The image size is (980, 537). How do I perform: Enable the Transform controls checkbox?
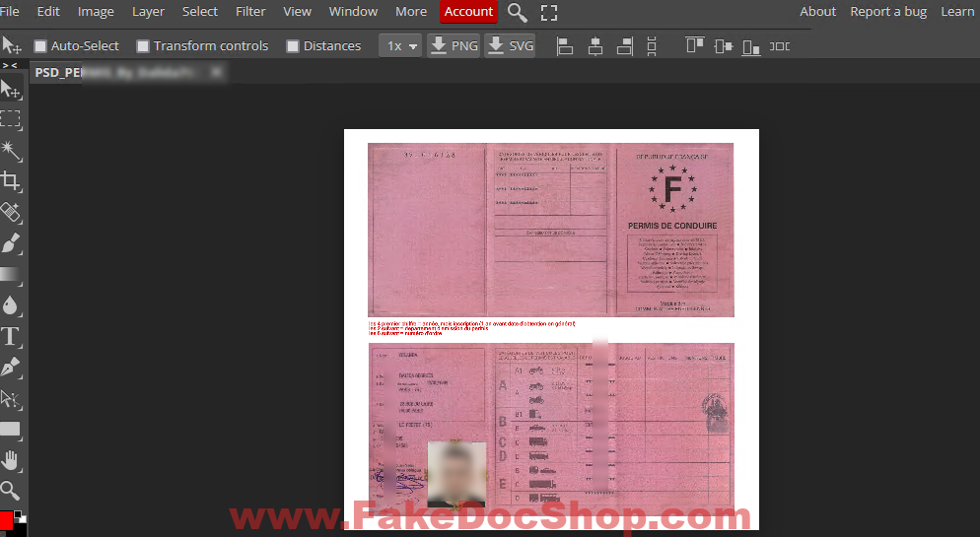tap(143, 46)
